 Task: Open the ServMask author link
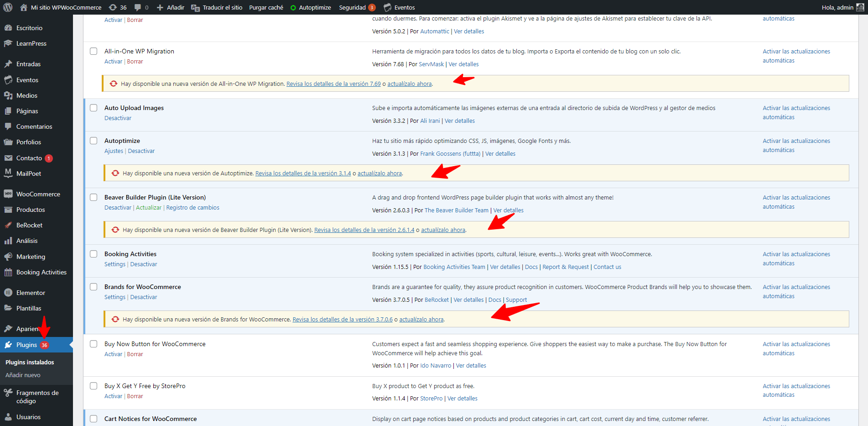pos(431,64)
